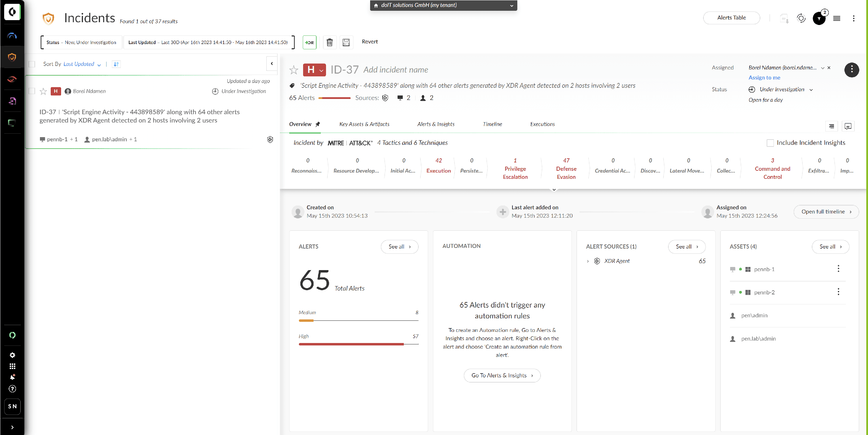868x435 pixels.
Task: Switch to Key Assets & Artifacts tab
Action: click(x=364, y=124)
